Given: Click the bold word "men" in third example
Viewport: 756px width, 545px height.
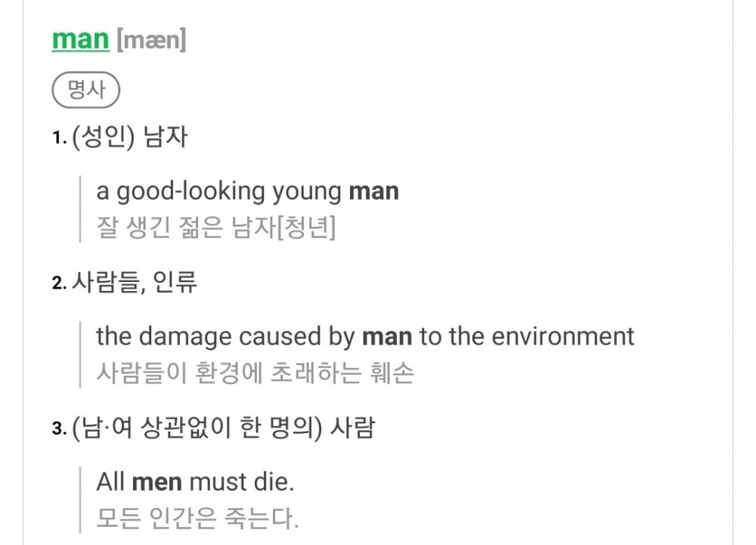Looking at the screenshot, I should [x=156, y=482].
